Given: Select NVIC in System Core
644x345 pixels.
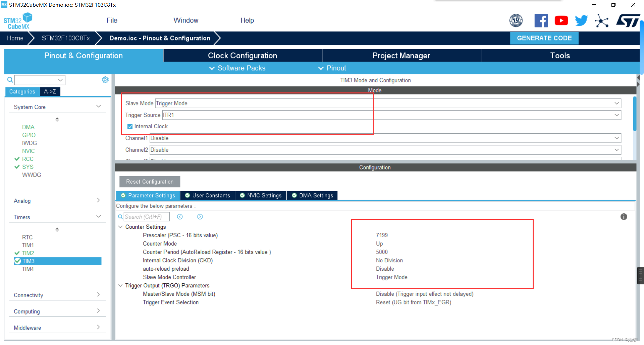Looking at the screenshot, I should [29, 151].
